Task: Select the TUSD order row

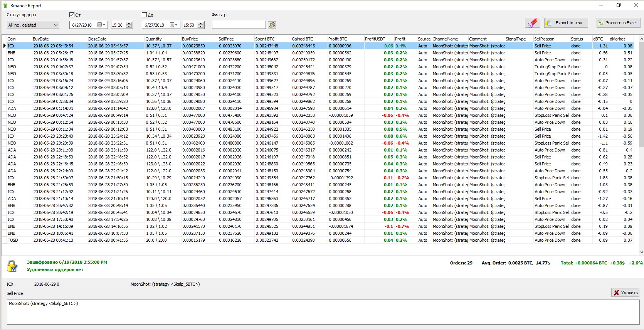Action: click(x=12, y=240)
